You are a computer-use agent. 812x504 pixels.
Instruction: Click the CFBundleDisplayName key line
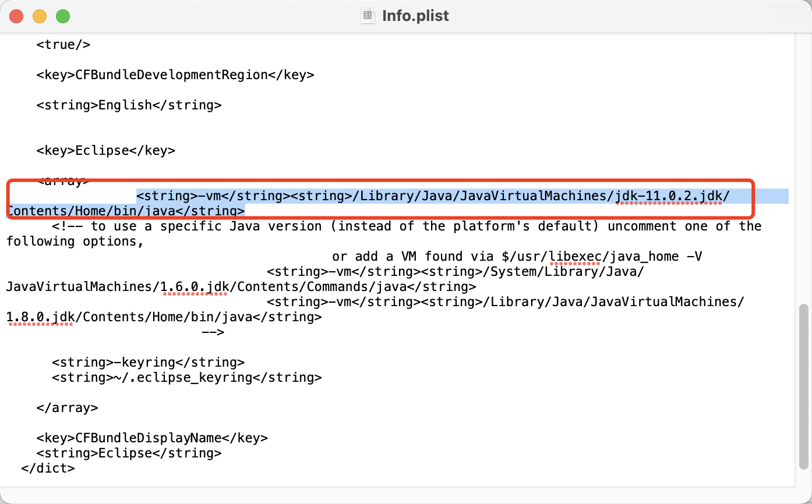[152, 438]
